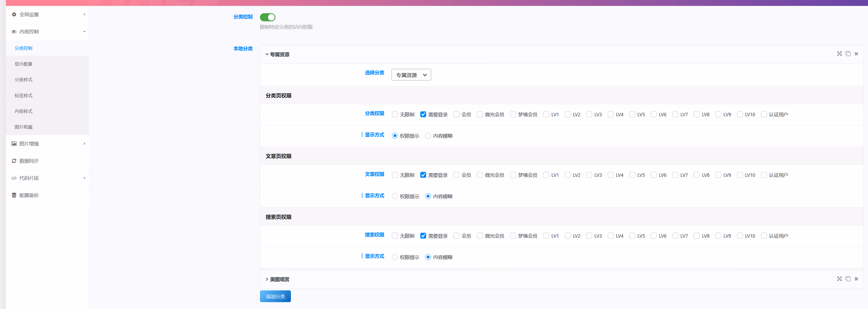868x309 pixels.
Task: Check 会员 in the 搜索权限 row
Action: click(x=456, y=236)
